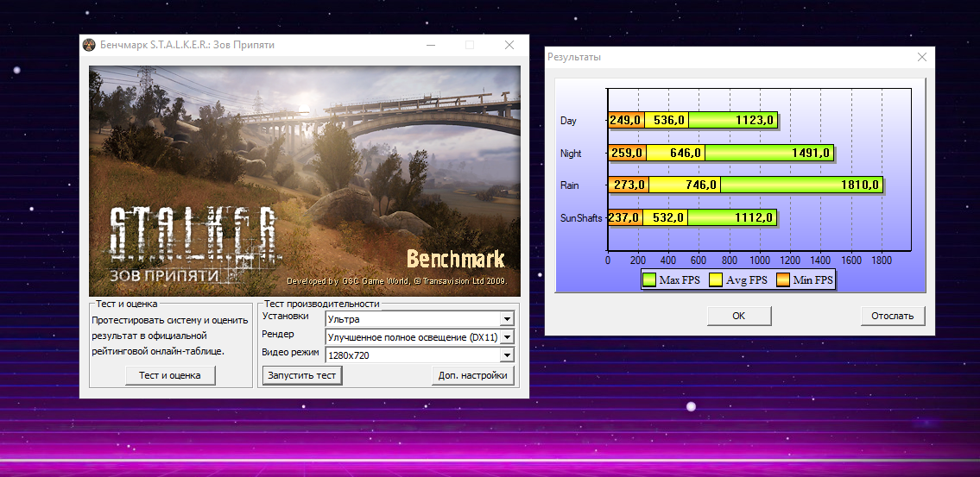Click the green Max FPS legend swatch
Viewport: 980px width, 477px height.
[649, 280]
